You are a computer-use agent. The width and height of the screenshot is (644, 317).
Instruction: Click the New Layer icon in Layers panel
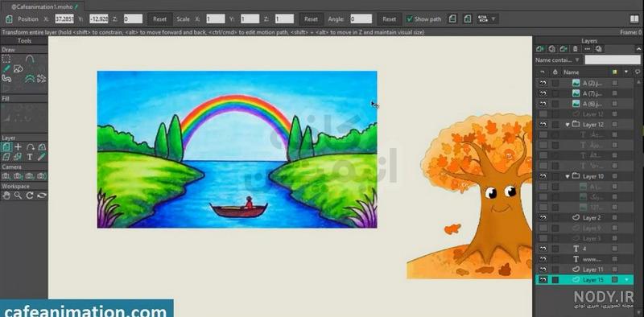point(540,49)
